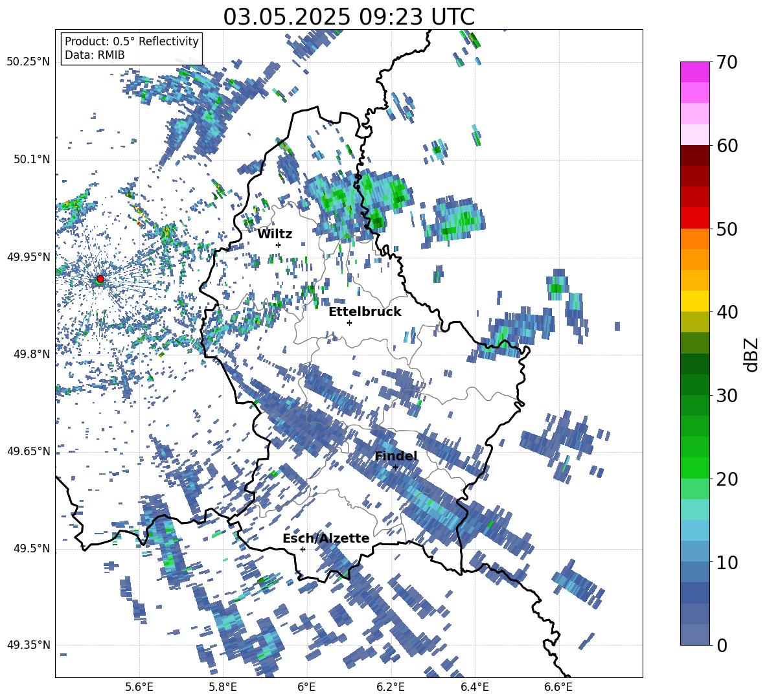Click the 50.1°N latitude label
The height and width of the screenshot is (700, 767).
(31, 159)
